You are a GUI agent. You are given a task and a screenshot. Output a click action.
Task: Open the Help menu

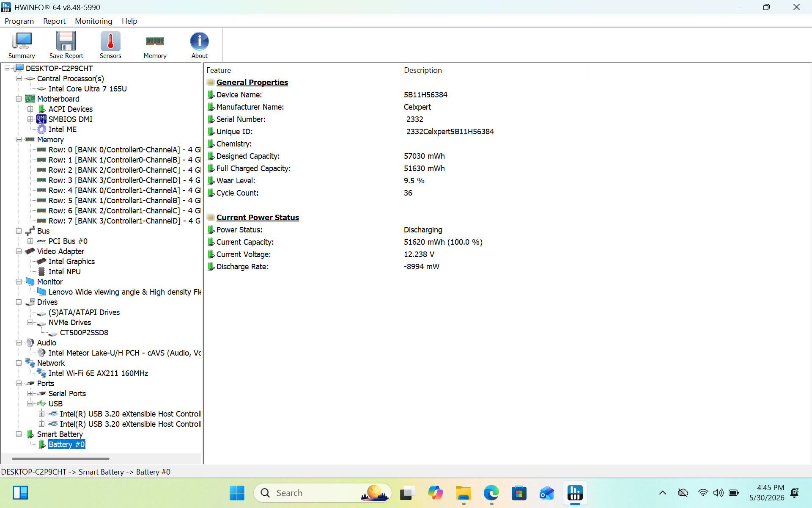point(129,21)
